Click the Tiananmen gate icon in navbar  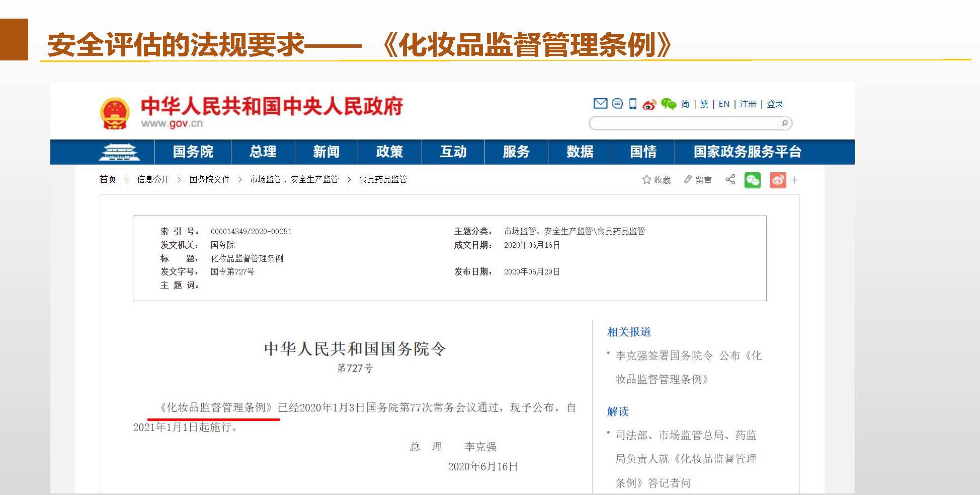[119, 152]
